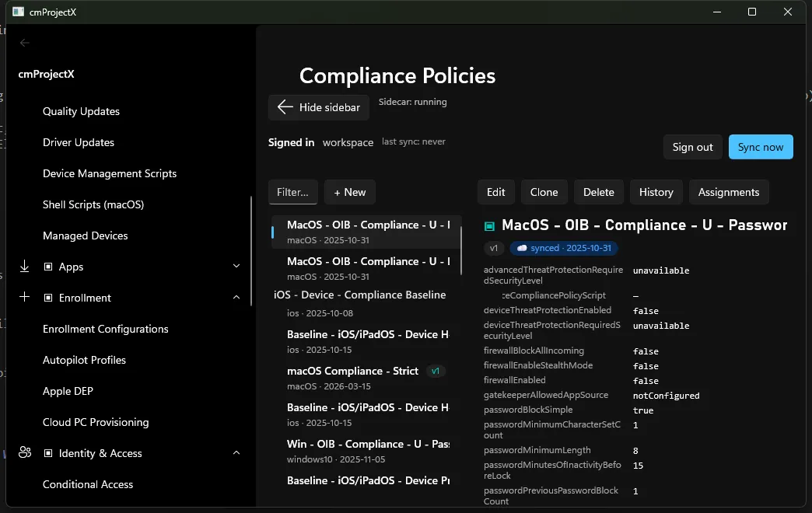
Task: Click the v1 badge on macOS Compliance - Strict
Action: [435, 372]
